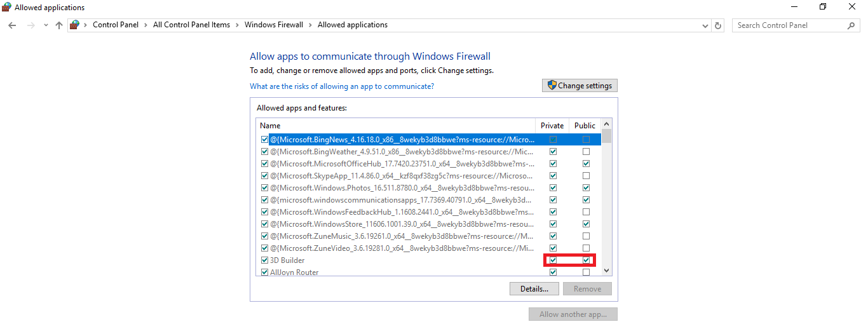Go to Windows Firewall breadcrumb
The image size is (868, 336).
click(273, 25)
